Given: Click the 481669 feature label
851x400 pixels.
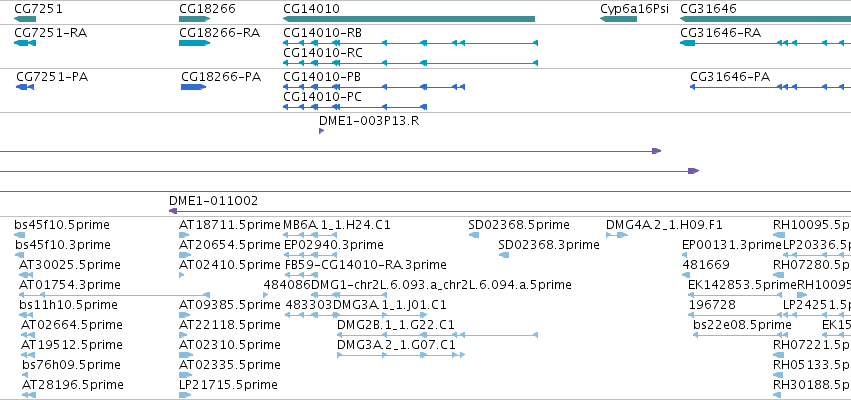Looking at the screenshot, I should [706, 265].
